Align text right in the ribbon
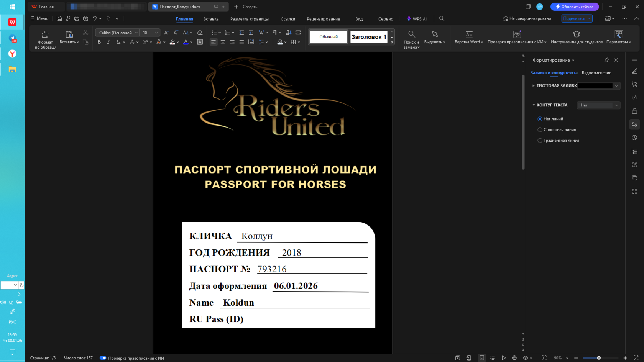 [232, 42]
